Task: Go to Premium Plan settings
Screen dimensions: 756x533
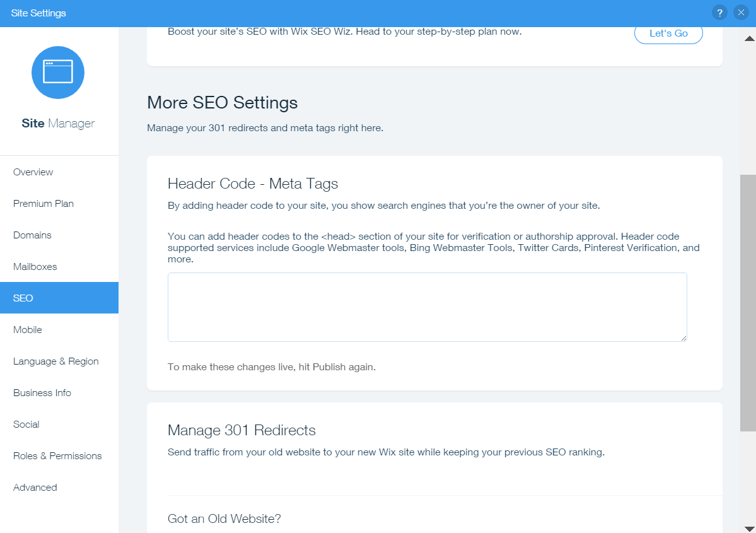Action: (59, 204)
